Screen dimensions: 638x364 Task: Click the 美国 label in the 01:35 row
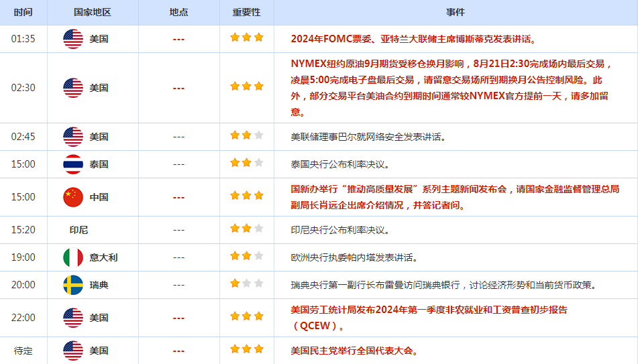99,39
